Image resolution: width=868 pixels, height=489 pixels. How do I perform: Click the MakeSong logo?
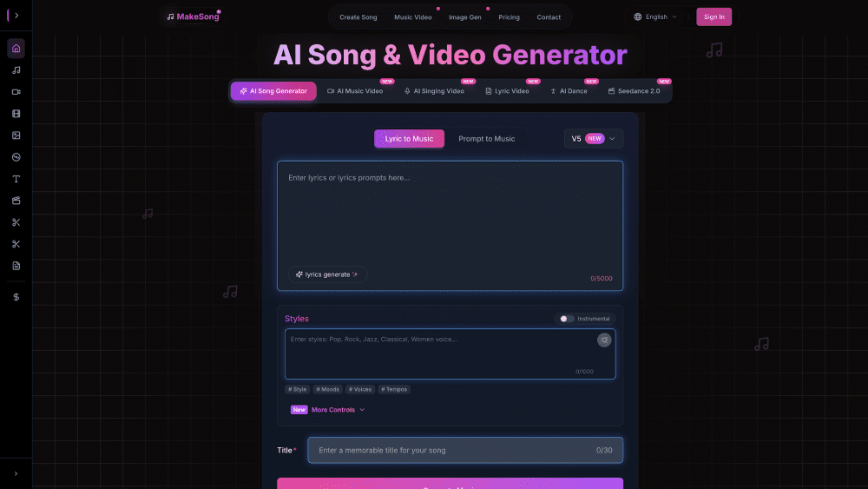pos(194,17)
